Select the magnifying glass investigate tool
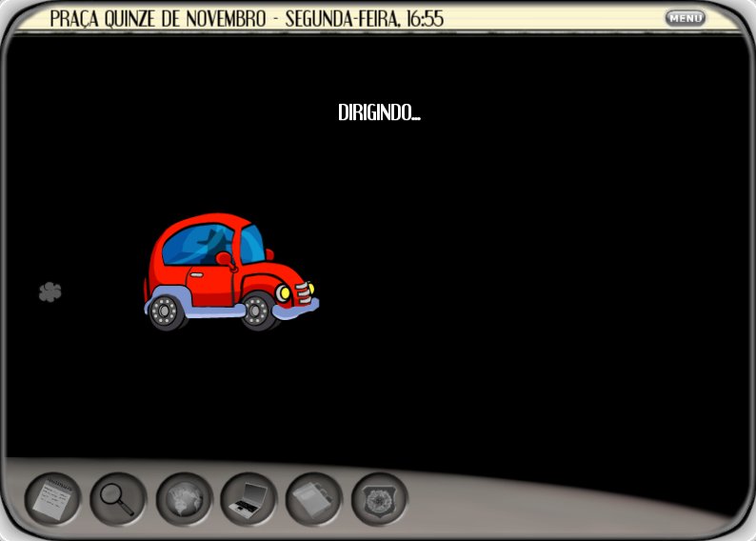Viewport: 756px width, 541px height. pyautogui.click(x=118, y=499)
